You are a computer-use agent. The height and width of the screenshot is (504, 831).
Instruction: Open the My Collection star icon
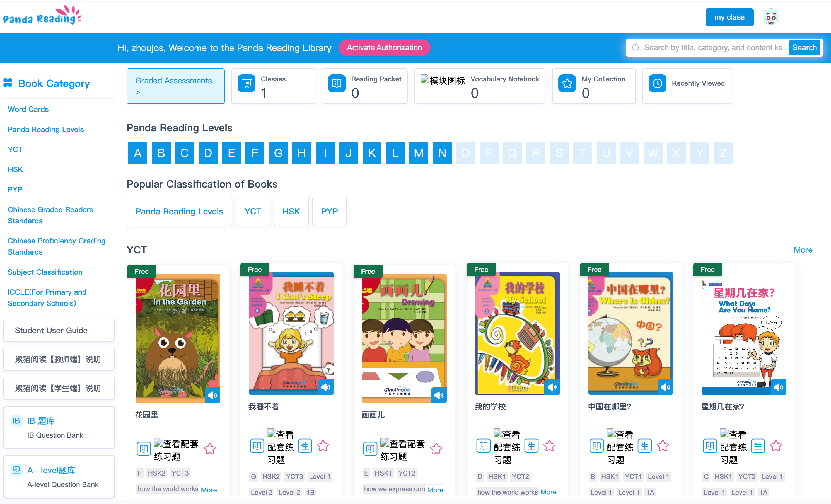point(567,83)
